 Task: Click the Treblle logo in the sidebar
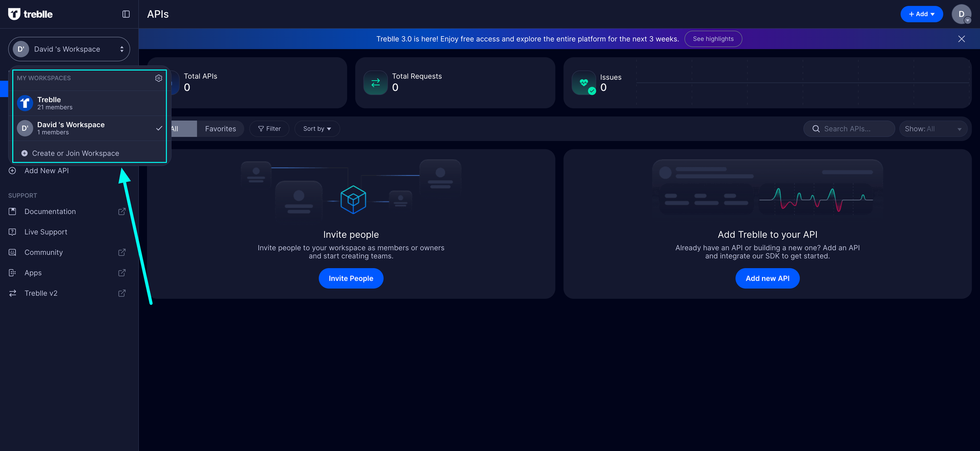30,14
